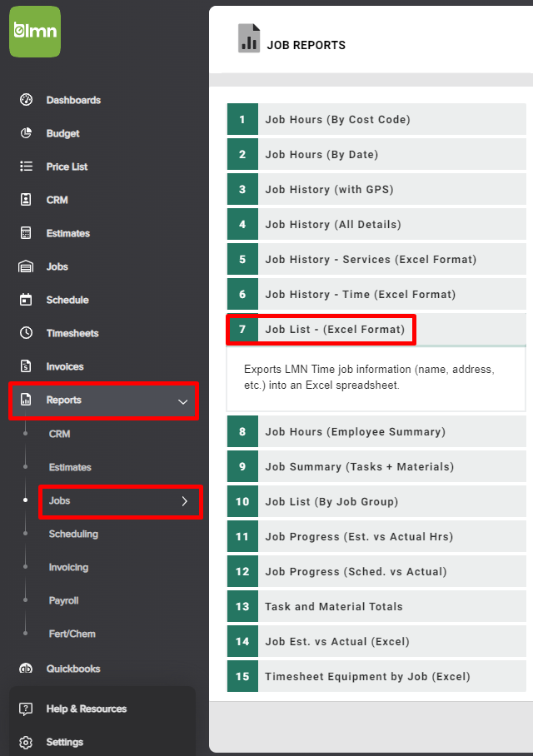Image resolution: width=533 pixels, height=756 pixels.
Task: Click the Job Reports header icon
Action: click(x=249, y=38)
